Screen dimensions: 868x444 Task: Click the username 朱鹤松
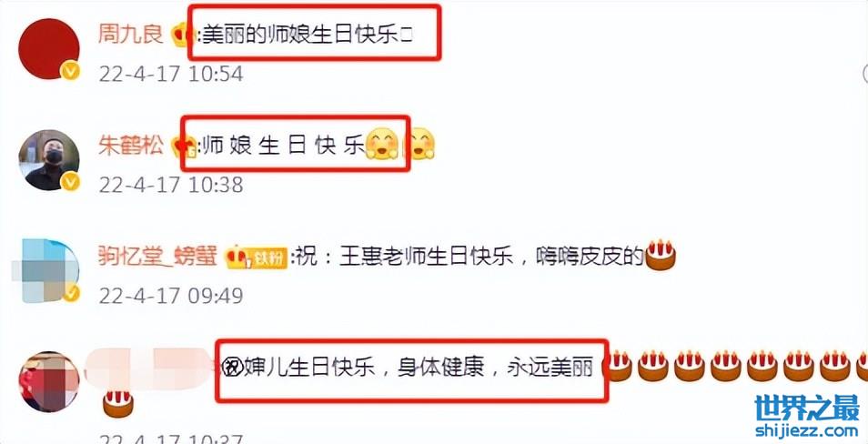(131, 146)
